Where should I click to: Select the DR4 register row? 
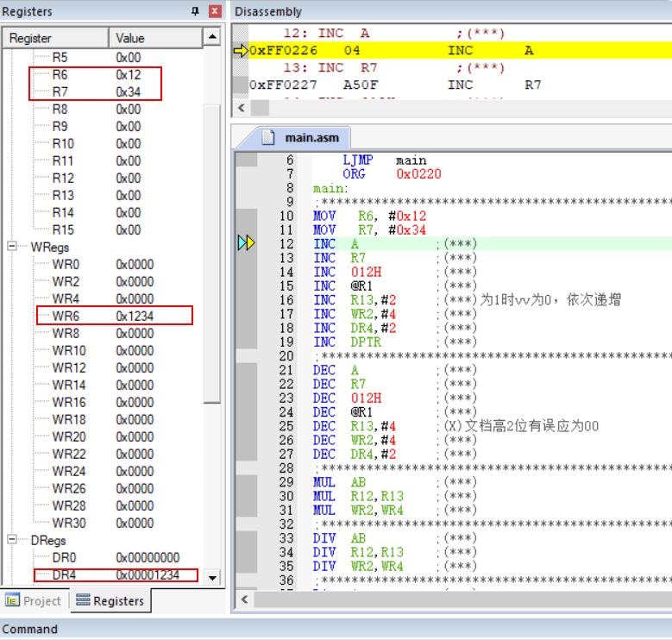103,574
